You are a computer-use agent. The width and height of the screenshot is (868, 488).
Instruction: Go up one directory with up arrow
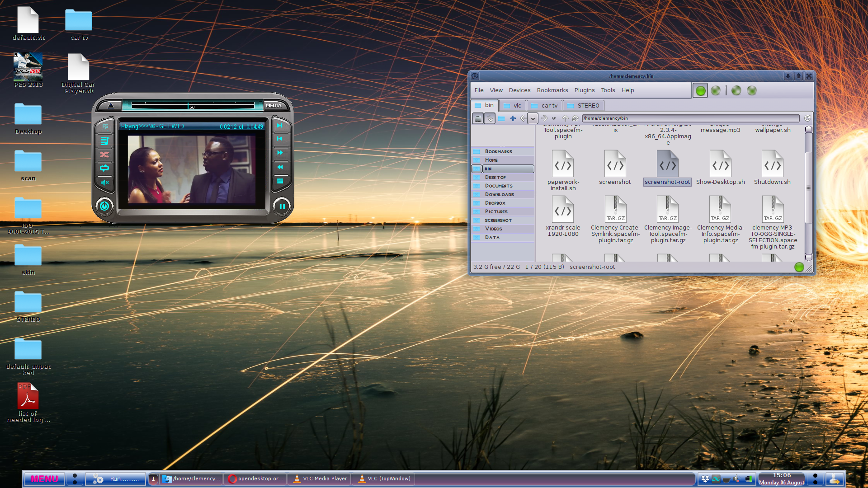tap(565, 118)
